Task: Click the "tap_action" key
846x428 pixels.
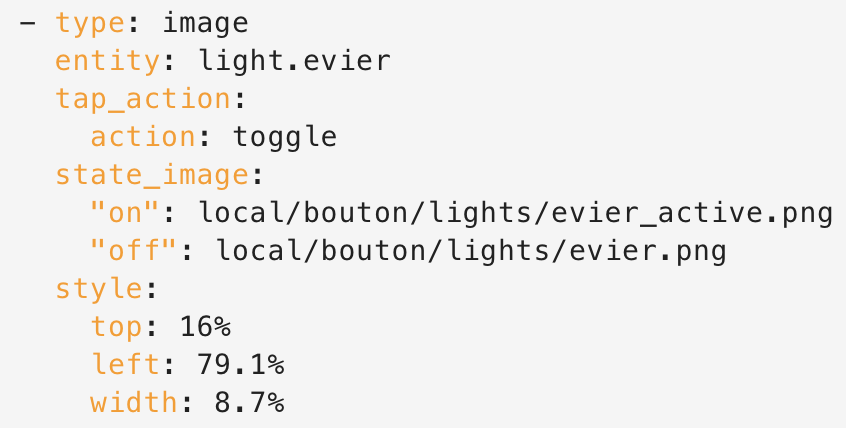Action: (142, 98)
